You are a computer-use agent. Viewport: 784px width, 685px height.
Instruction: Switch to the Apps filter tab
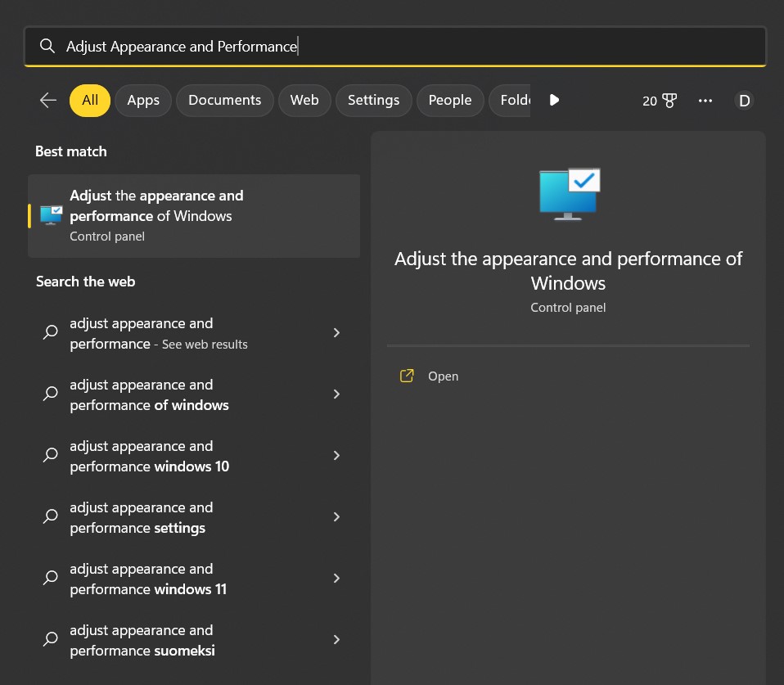(x=142, y=100)
